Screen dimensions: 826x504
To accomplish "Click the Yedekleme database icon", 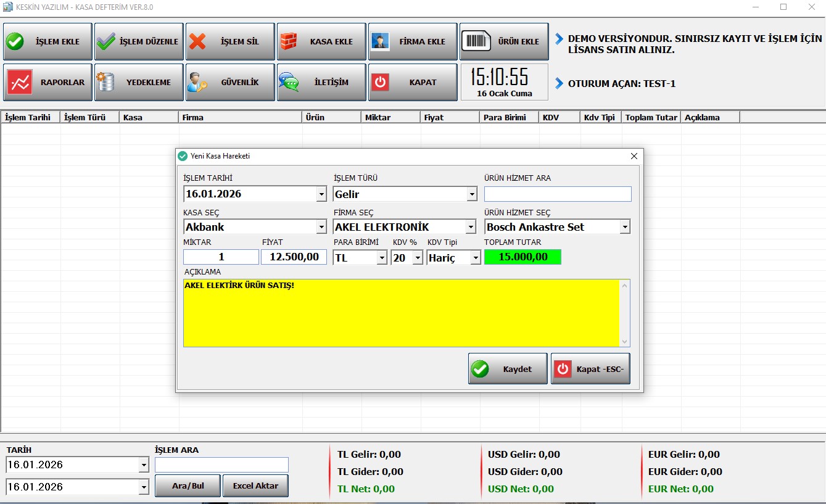I will click(106, 83).
